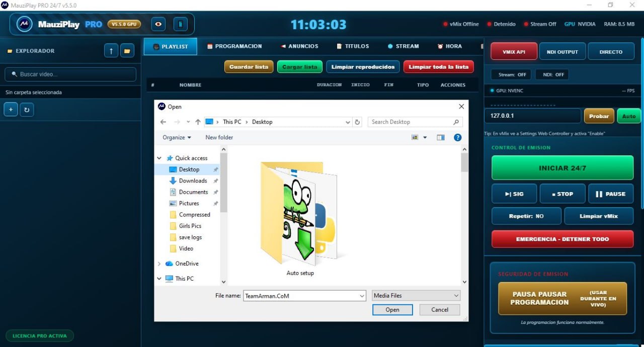
Task: Skip to next with SIG button
Action: (x=514, y=194)
